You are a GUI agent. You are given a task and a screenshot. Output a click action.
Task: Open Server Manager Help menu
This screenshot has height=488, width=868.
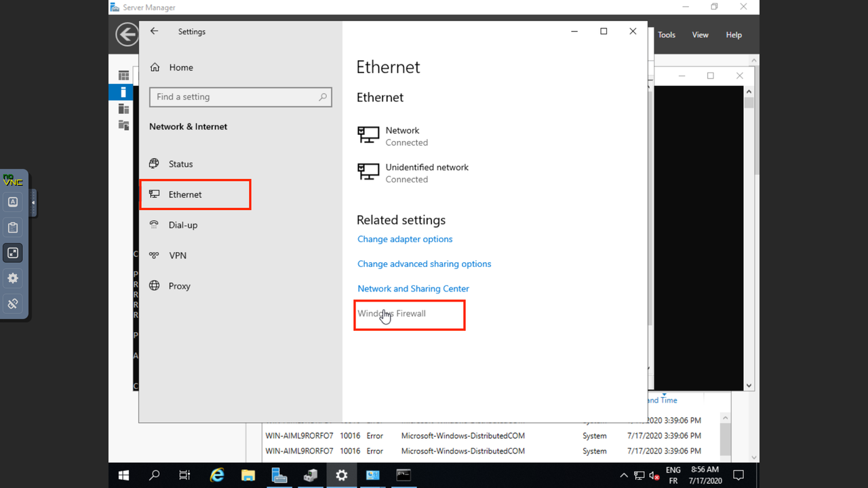[734, 35]
